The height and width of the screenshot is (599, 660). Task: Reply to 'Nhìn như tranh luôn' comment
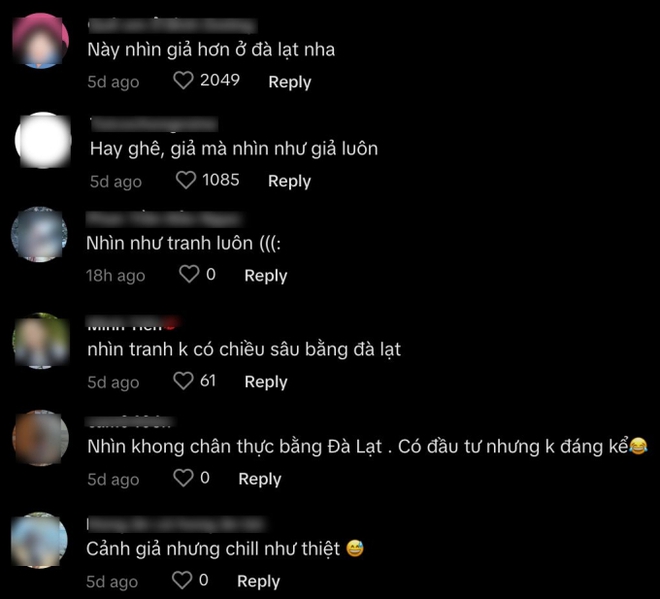(266, 276)
